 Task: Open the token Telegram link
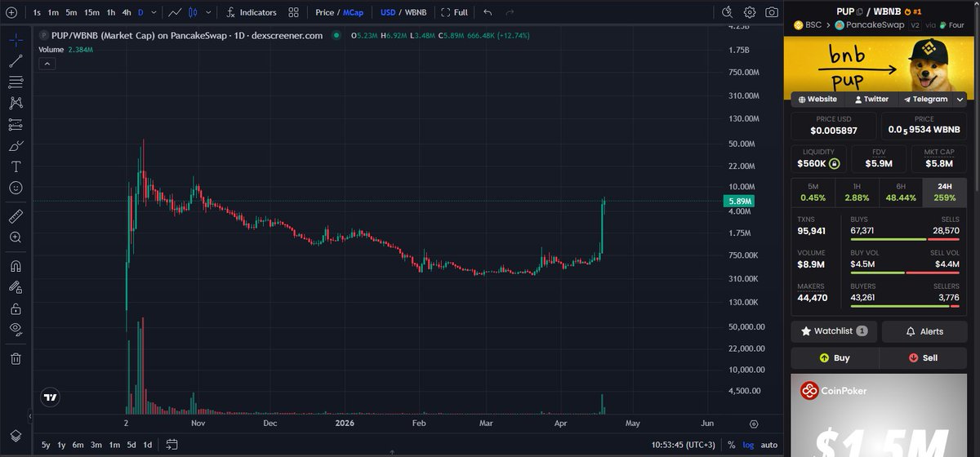(x=925, y=99)
